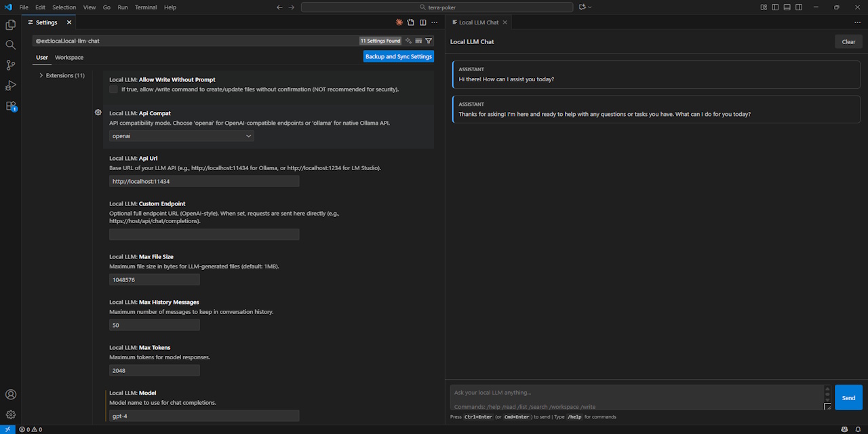Screen dimensions: 868x434
Task: Open gear menu for Api Compat setting
Action: tap(98, 113)
